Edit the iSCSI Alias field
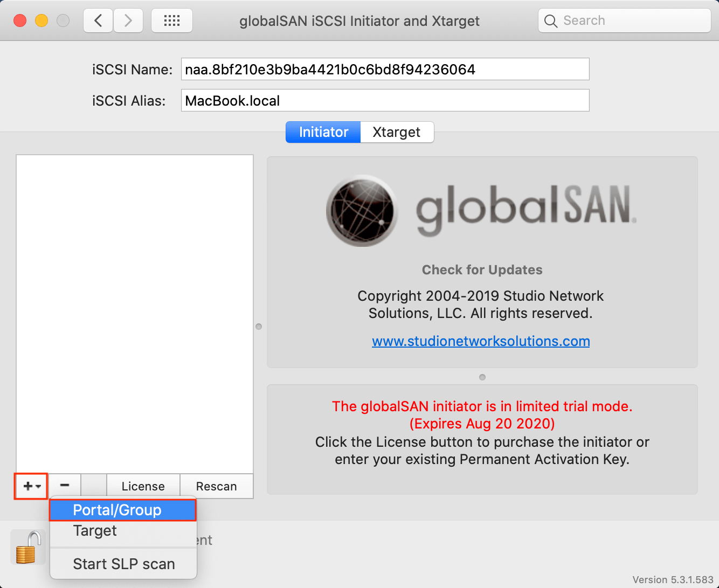The height and width of the screenshot is (588, 719). coord(385,100)
